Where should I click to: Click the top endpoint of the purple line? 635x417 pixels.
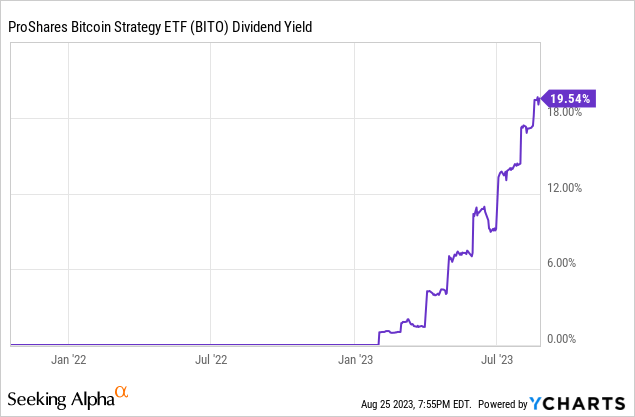pos(539,99)
